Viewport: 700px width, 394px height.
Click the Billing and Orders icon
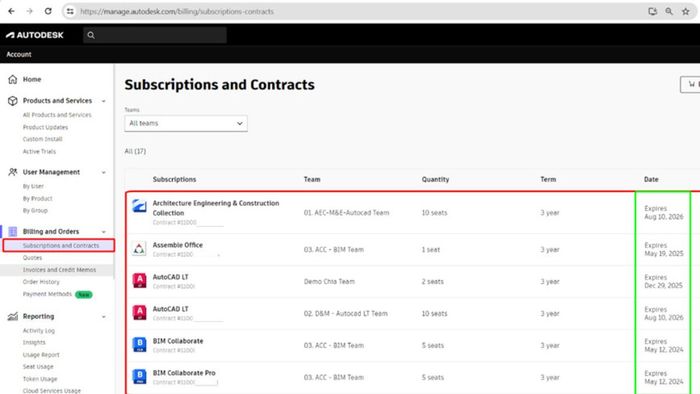(x=12, y=231)
